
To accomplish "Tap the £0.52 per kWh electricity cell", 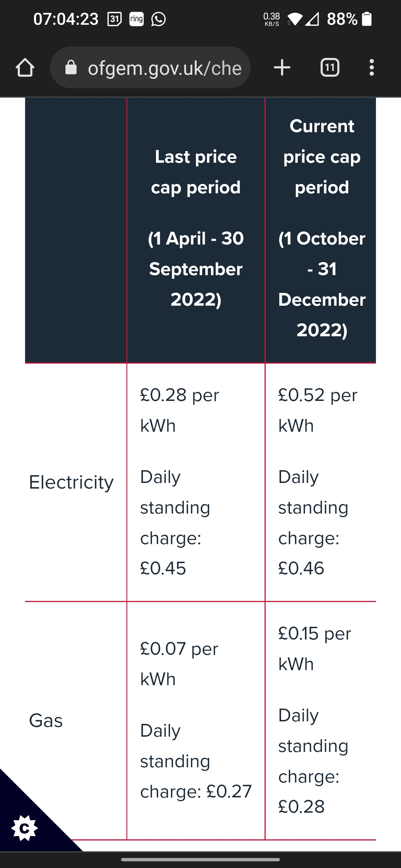I will point(317,410).
